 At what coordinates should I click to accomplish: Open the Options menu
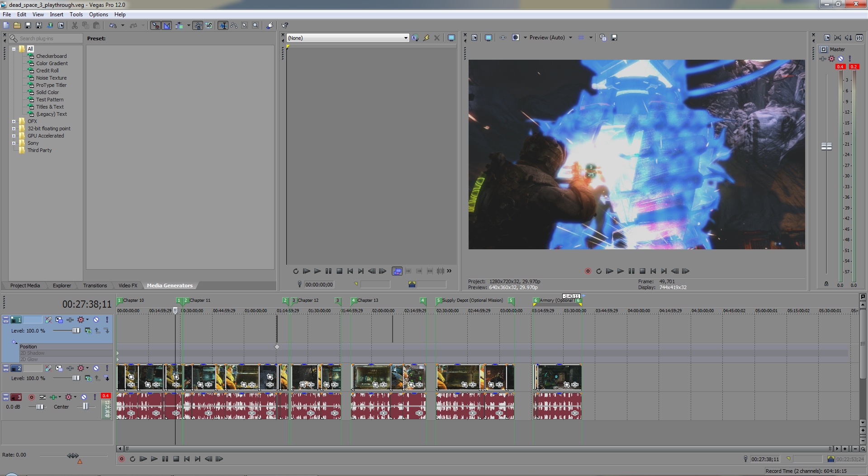pos(98,14)
